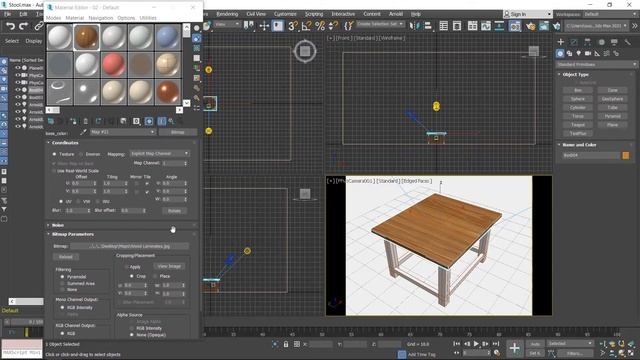The image size is (640, 360).
Task: Click Play Animation button
Action: tap(476, 344)
